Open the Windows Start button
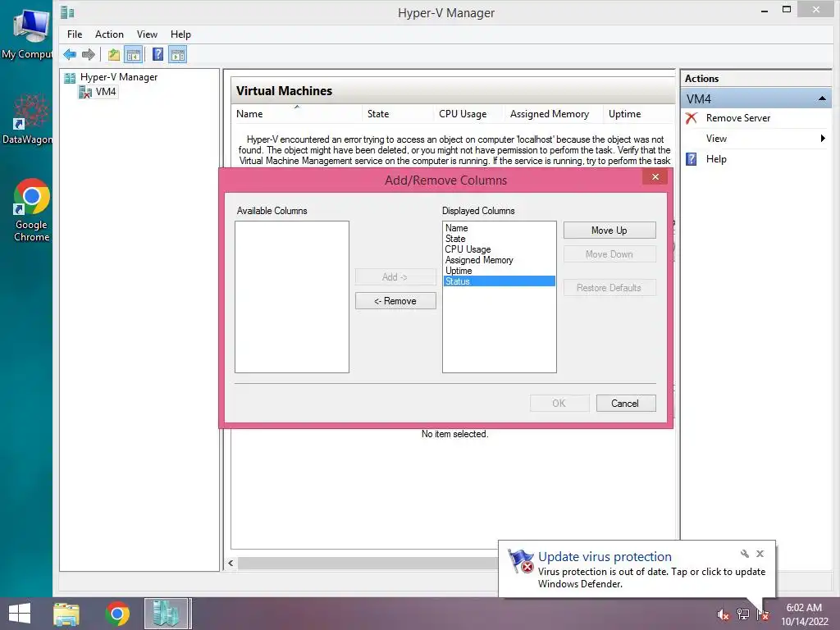The width and height of the screenshot is (840, 630). click(20, 614)
